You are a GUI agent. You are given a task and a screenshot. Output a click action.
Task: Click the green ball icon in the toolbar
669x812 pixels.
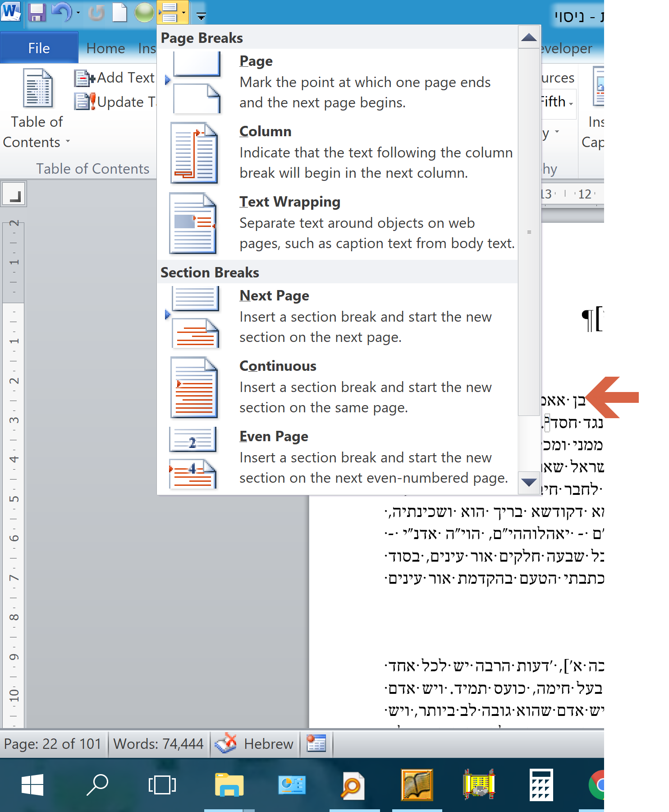(x=144, y=12)
